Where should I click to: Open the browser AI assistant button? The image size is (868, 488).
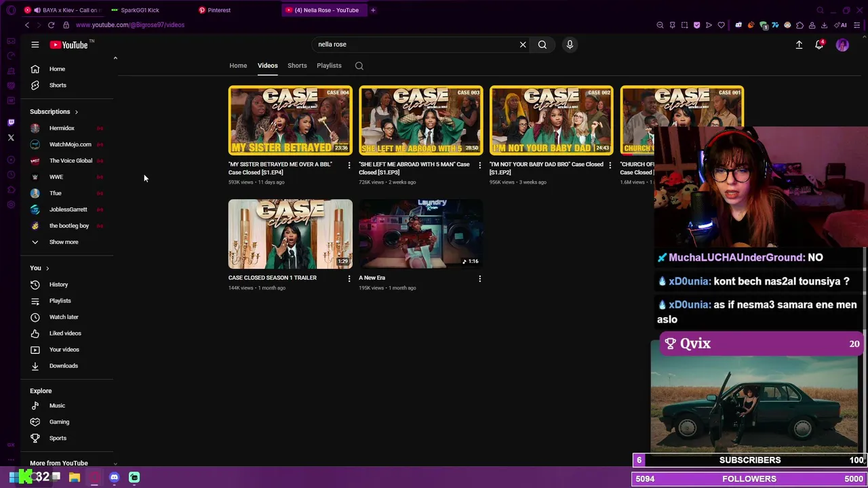pos(842,25)
